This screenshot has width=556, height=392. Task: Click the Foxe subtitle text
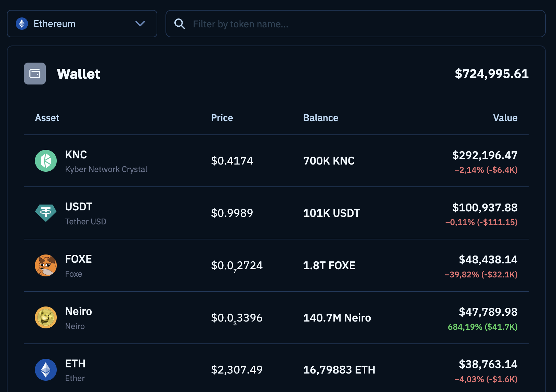(74, 274)
